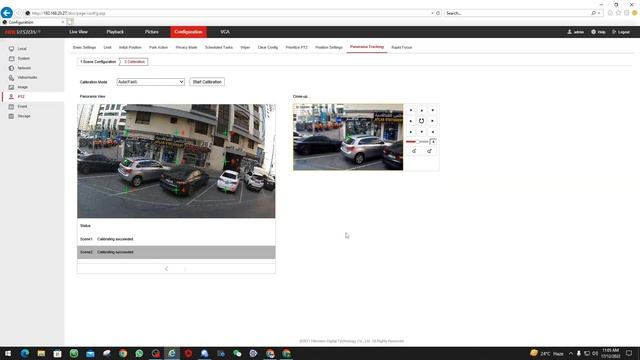Open Windows notification center
The height and width of the screenshot is (360, 640).
pyautogui.click(x=629, y=353)
